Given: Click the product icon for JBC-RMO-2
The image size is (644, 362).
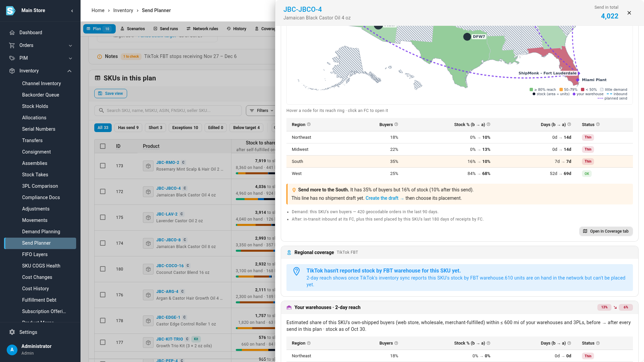Looking at the screenshot, I should click(x=148, y=166).
